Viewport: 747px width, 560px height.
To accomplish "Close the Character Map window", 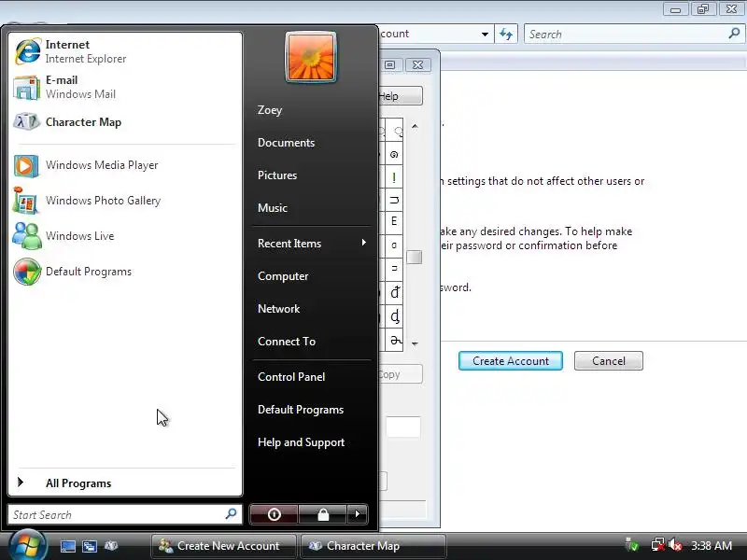I will (x=417, y=64).
